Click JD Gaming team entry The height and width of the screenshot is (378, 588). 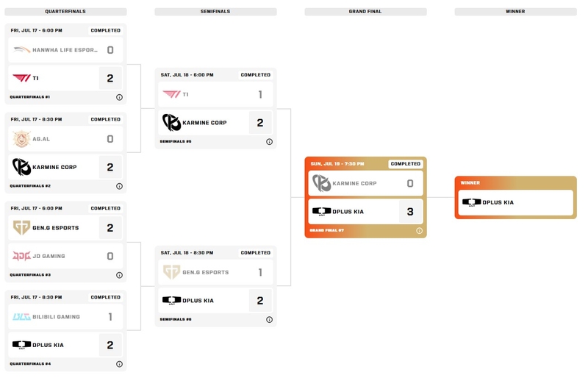[x=65, y=256]
